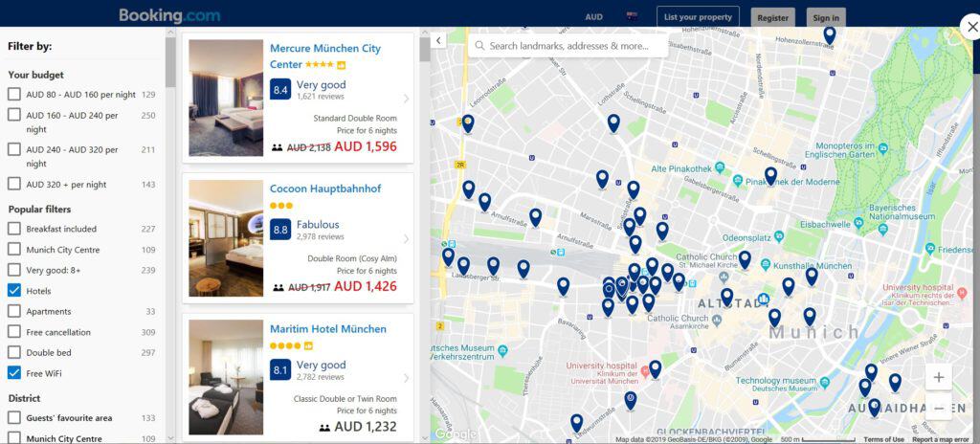
Task: Click the hotel pin by Pinakothek der Moderne
Action: tap(770, 176)
